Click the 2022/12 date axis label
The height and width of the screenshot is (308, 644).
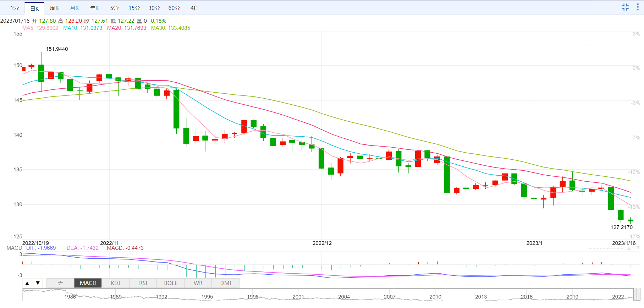pos(322,243)
